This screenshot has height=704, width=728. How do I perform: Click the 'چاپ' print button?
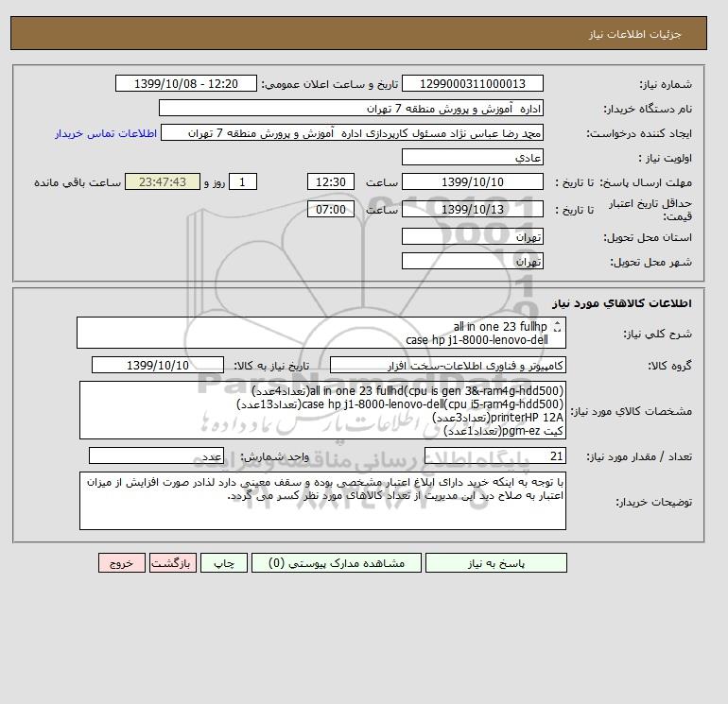224,563
